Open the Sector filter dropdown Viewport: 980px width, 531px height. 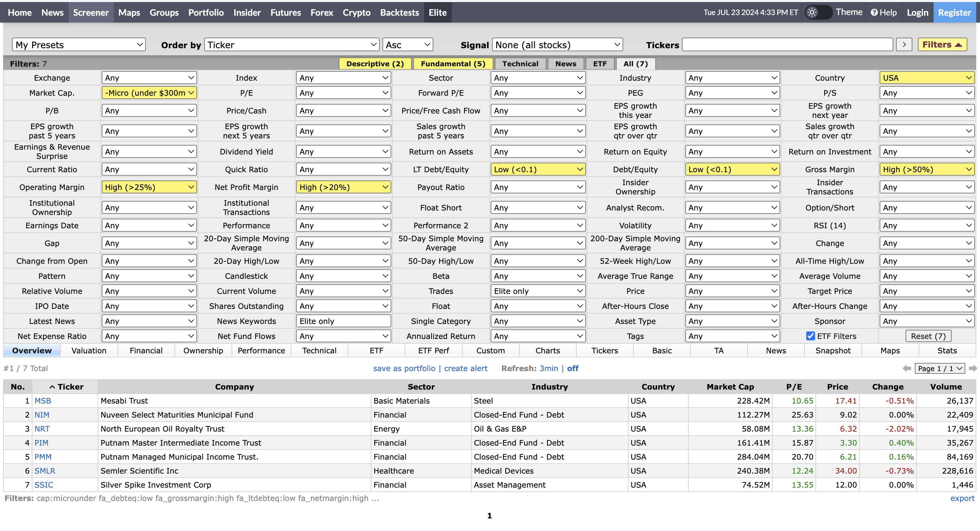tap(538, 78)
